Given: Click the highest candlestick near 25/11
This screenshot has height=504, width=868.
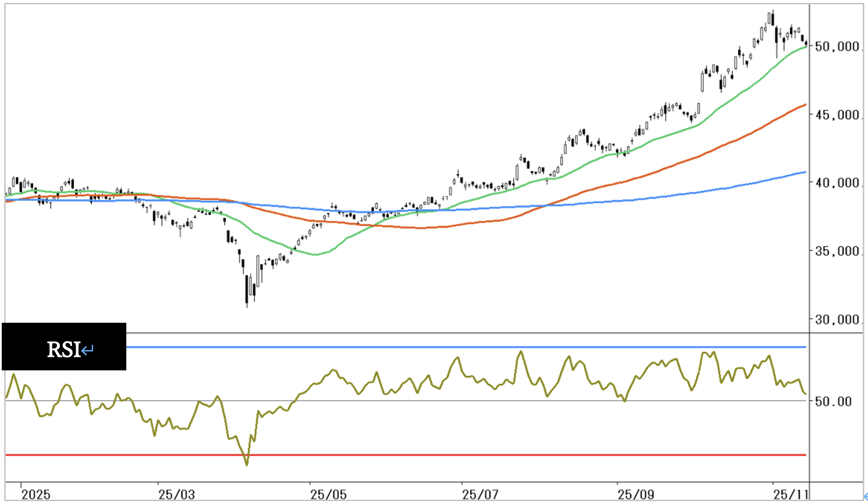Looking at the screenshot, I should pos(773,18).
